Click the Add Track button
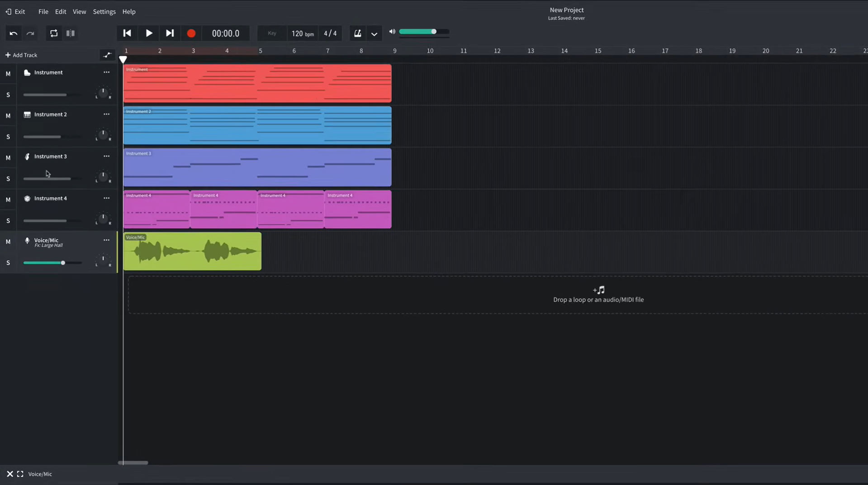This screenshot has height=485, width=868. 21,55
